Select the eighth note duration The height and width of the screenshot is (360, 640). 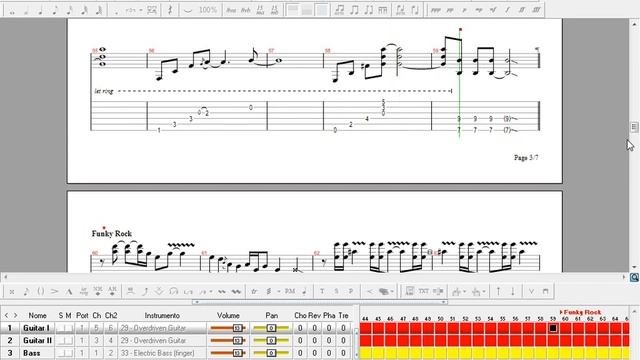pyautogui.click(x=55, y=10)
